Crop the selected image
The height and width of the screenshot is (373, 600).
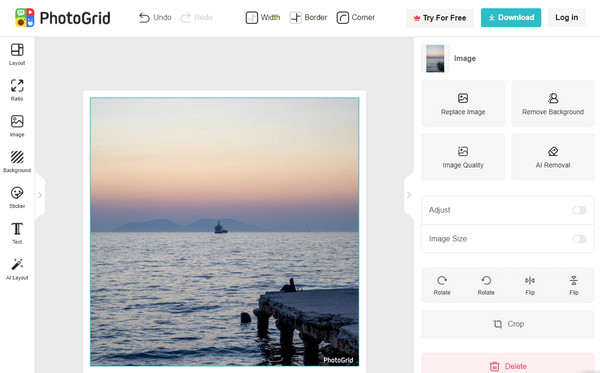point(508,324)
